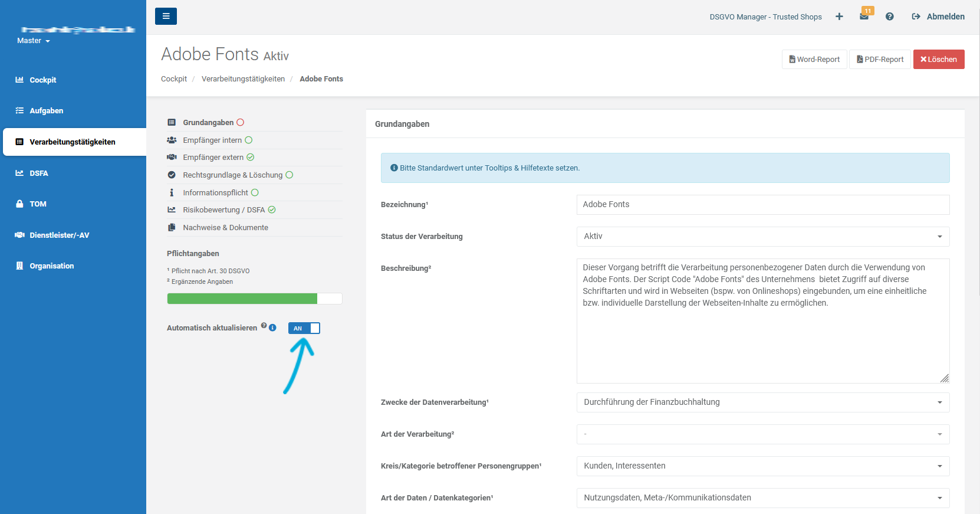Screen dimensions: 980x514
Task: Click info icon in blue hint banner
Action: click(x=394, y=168)
